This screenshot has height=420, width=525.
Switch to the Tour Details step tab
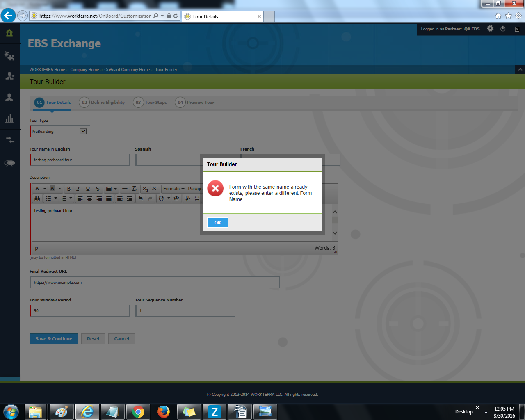pos(52,103)
